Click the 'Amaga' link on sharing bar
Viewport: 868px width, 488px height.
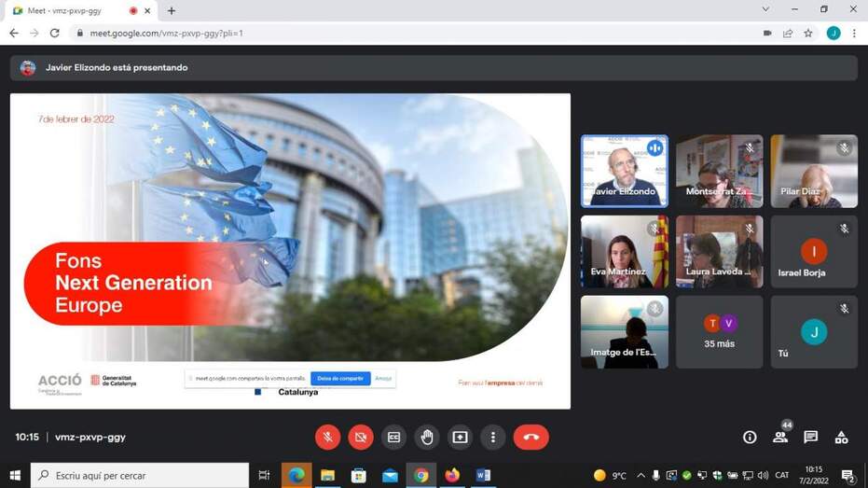coord(383,378)
